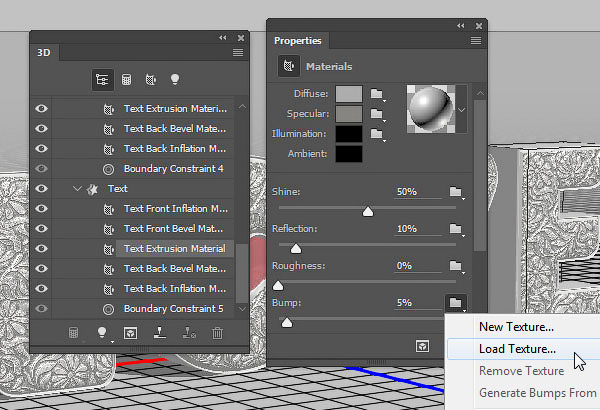
Task: Toggle visibility of Text mesh
Action: 41,188
